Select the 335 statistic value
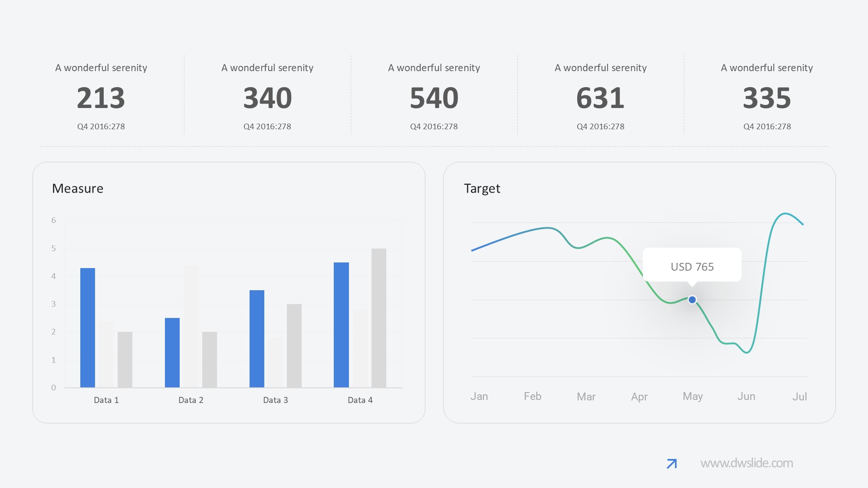868x488 pixels. (767, 98)
